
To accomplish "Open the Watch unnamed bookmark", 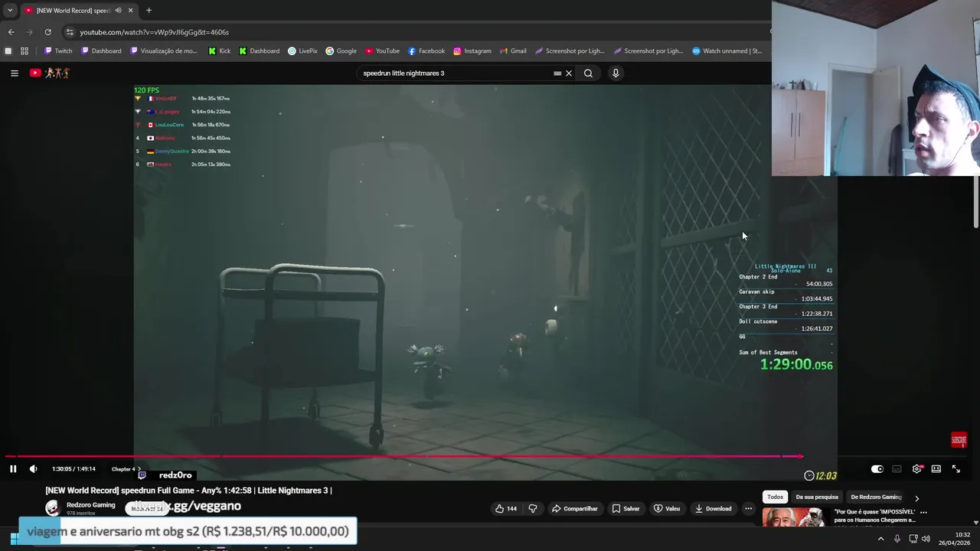I will coord(727,51).
